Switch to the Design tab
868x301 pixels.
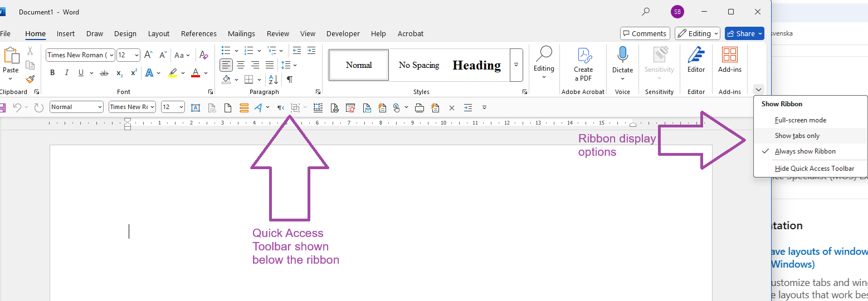coord(125,33)
